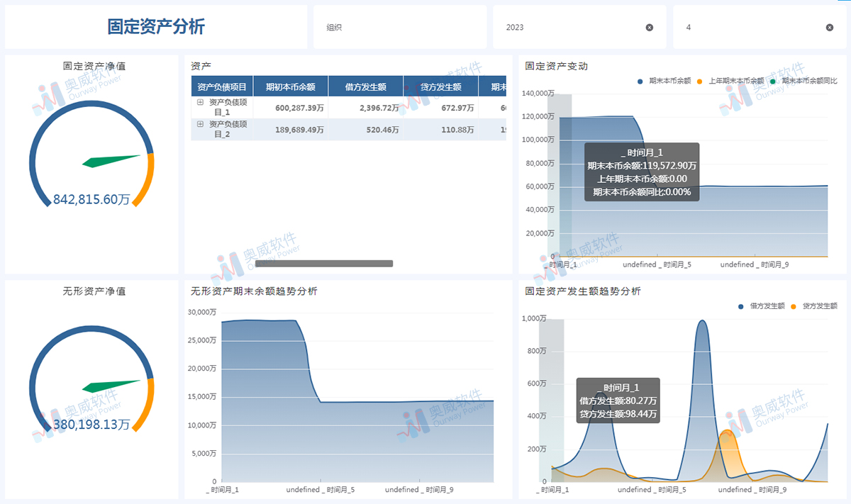The width and height of the screenshot is (851, 504).
Task: Clear the 2023 year filter
Action: pos(648,27)
